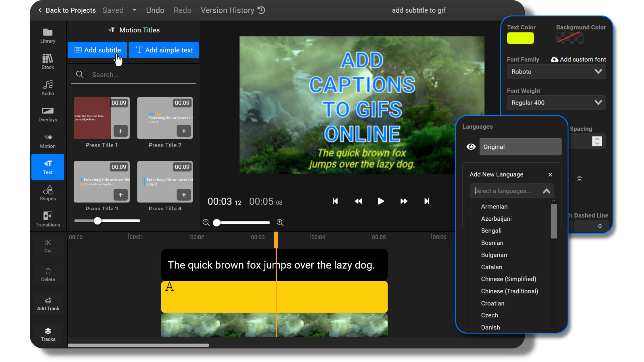This screenshot has height=362, width=644.
Task: Open the Shapes panel
Action: (48, 193)
